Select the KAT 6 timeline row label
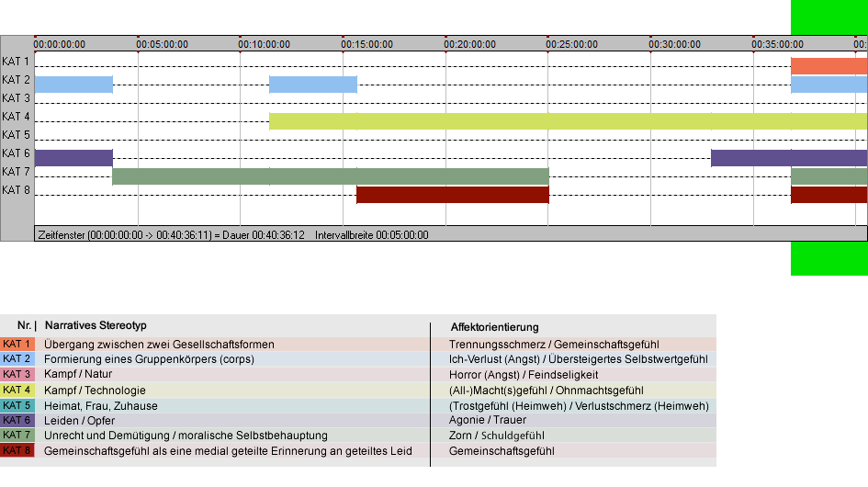Viewport: 868px width, 487px height. click(16, 153)
